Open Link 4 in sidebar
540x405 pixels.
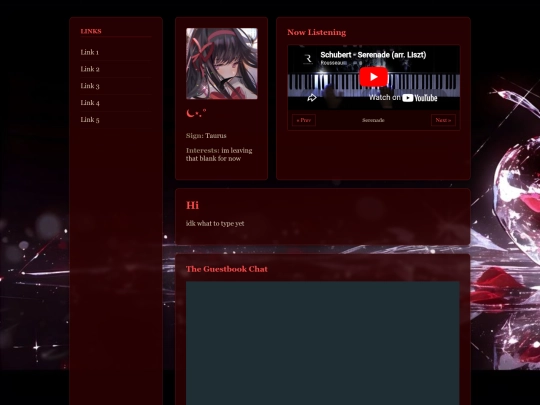click(90, 103)
